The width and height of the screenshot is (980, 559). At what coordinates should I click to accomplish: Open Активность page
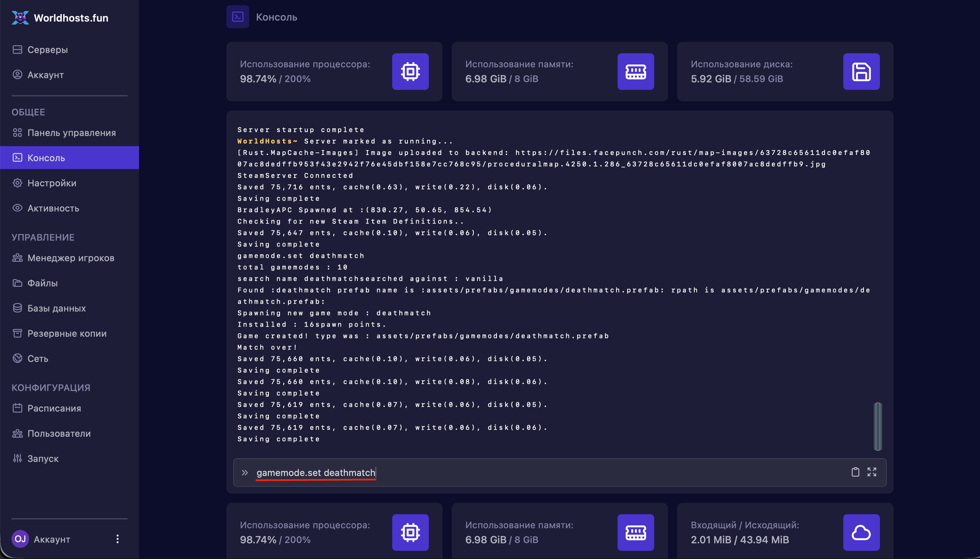pos(69,208)
